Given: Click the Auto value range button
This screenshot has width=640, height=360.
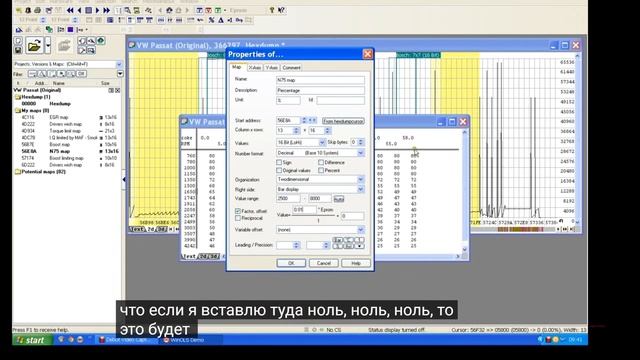Looking at the screenshot, I should coord(339,199).
